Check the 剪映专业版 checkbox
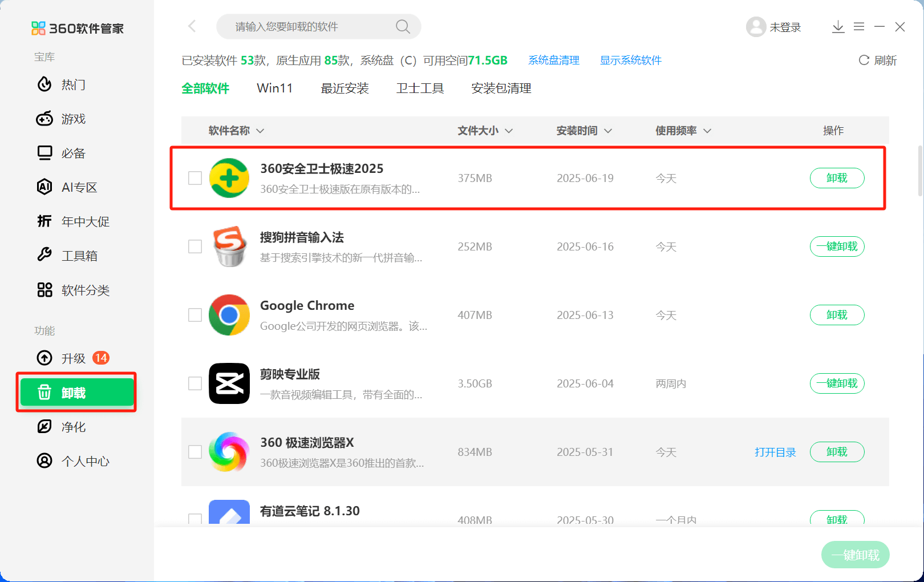The width and height of the screenshot is (924, 582). coord(195,383)
